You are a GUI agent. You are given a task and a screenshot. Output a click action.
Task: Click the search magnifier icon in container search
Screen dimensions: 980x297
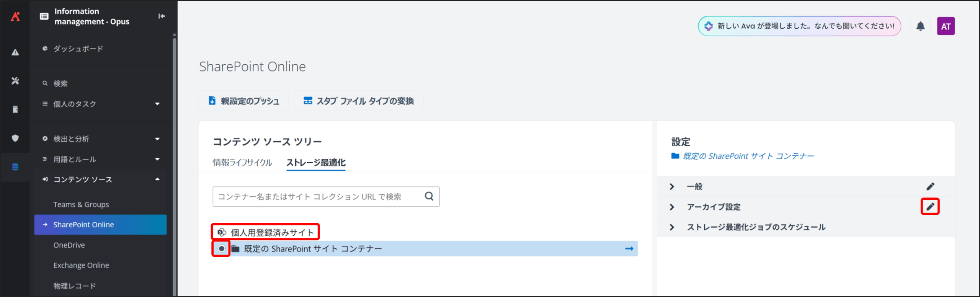point(429,196)
